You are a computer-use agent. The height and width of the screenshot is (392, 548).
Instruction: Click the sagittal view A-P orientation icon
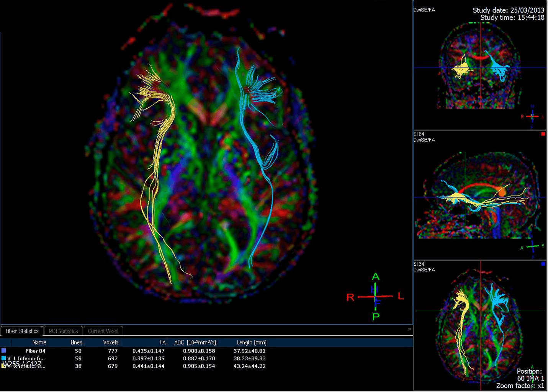tap(532, 247)
